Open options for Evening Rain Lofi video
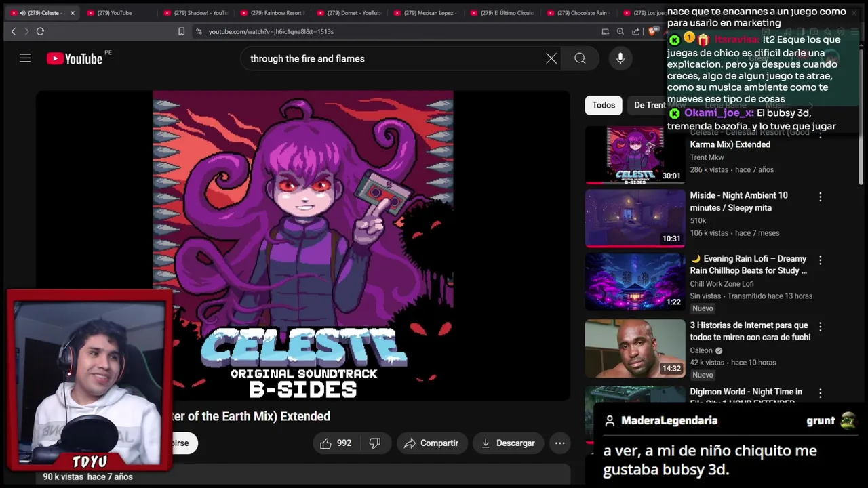The height and width of the screenshot is (488, 868). pos(820,260)
